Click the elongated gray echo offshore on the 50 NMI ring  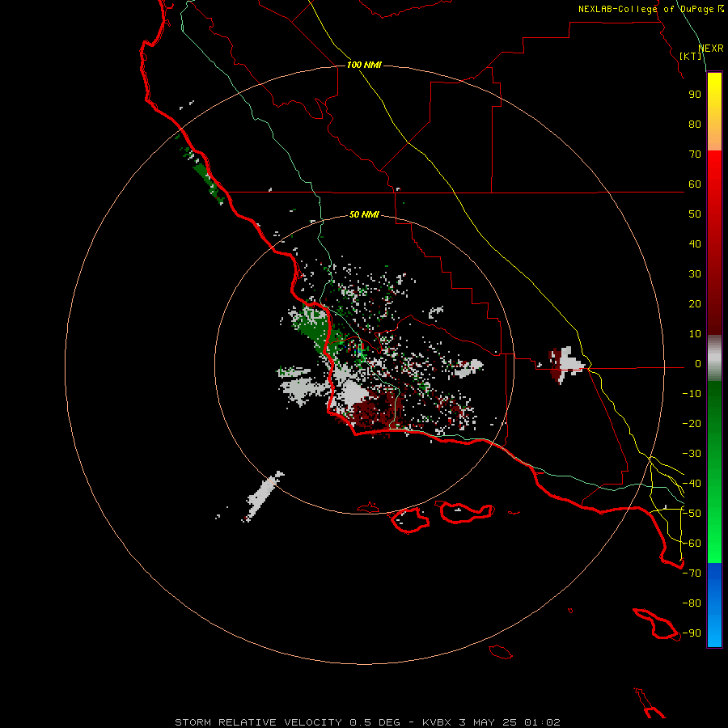pos(264,497)
